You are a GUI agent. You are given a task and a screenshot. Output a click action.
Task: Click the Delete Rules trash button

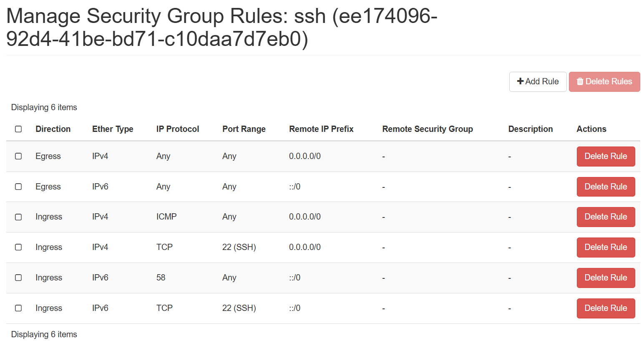(x=604, y=82)
